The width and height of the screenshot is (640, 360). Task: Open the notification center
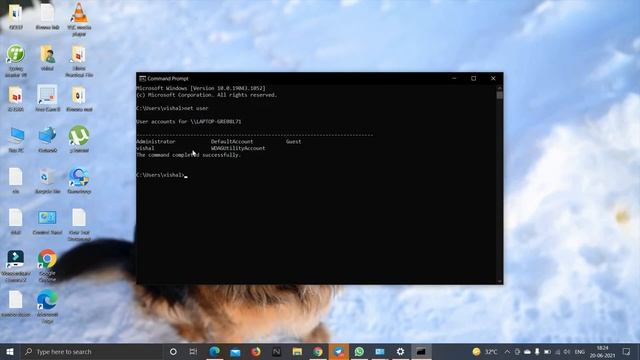coord(627,351)
